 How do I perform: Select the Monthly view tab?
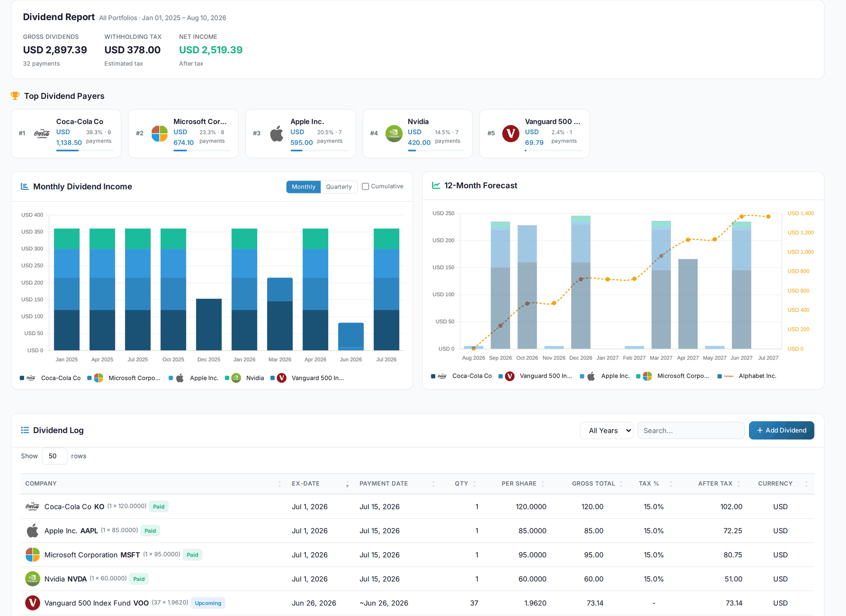pos(304,187)
